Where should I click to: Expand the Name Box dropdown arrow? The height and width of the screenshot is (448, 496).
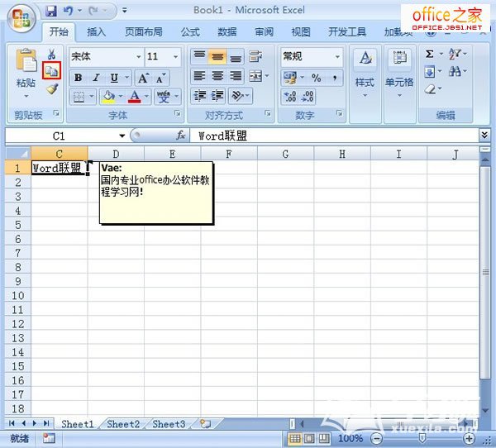click(122, 136)
